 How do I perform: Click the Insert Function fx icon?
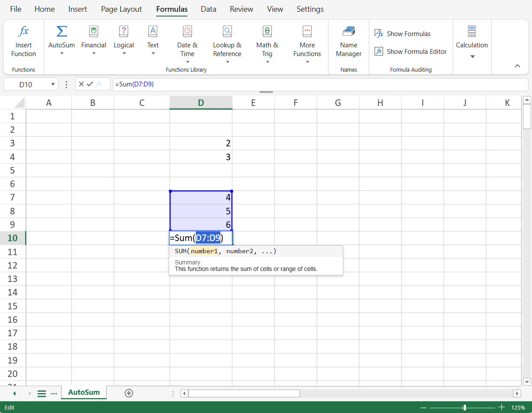tap(23, 31)
